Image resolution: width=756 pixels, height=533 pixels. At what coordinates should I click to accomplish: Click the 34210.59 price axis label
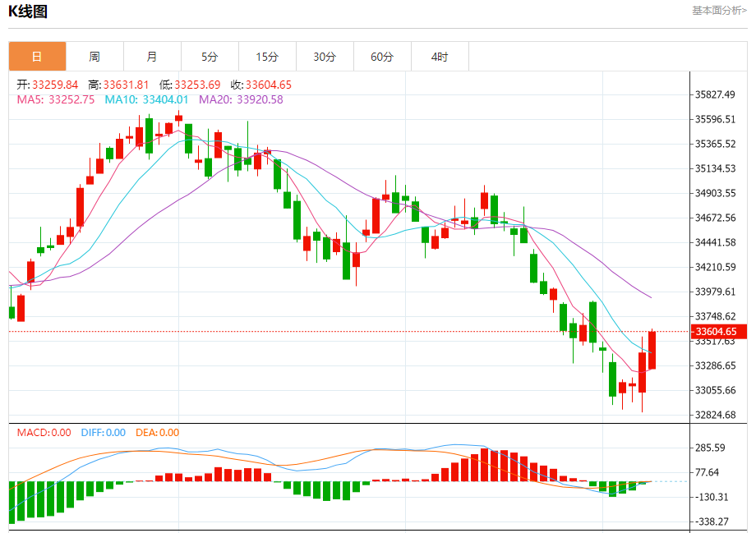(x=715, y=266)
